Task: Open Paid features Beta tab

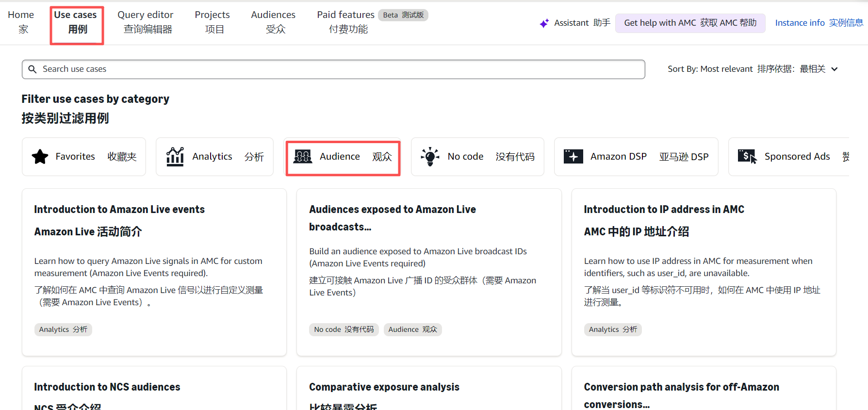Action: click(347, 22)
